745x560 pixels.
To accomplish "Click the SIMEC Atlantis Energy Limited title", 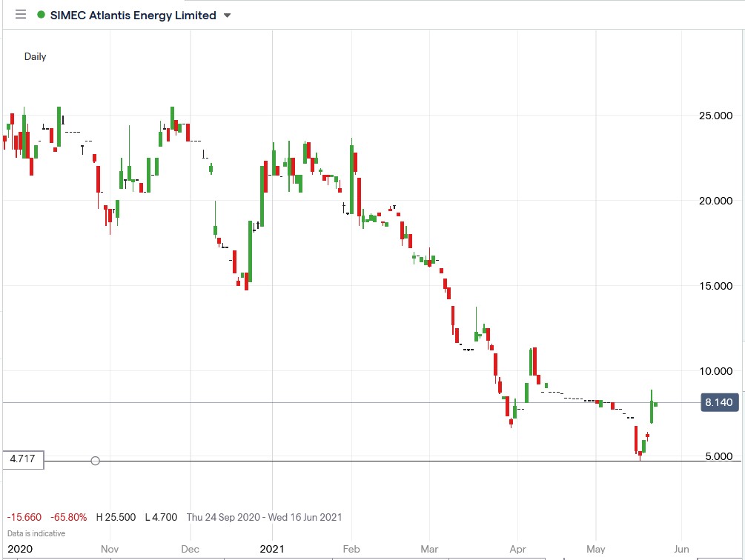I will coord(133,14).
